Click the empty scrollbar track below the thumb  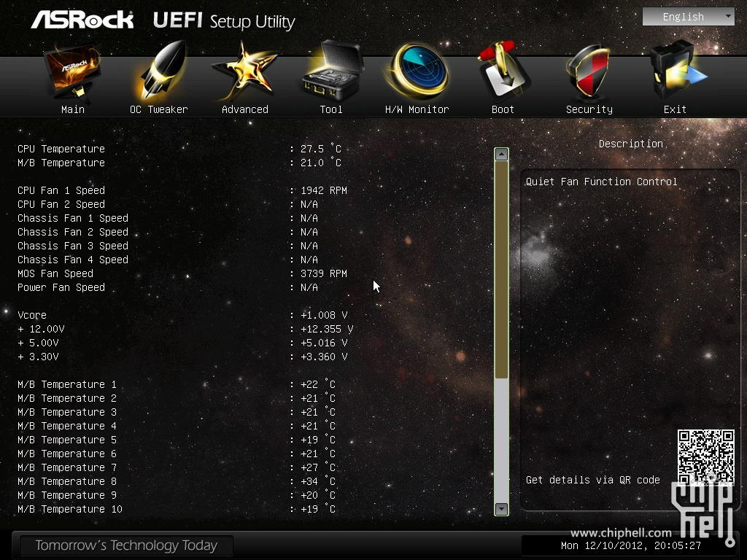501,440
